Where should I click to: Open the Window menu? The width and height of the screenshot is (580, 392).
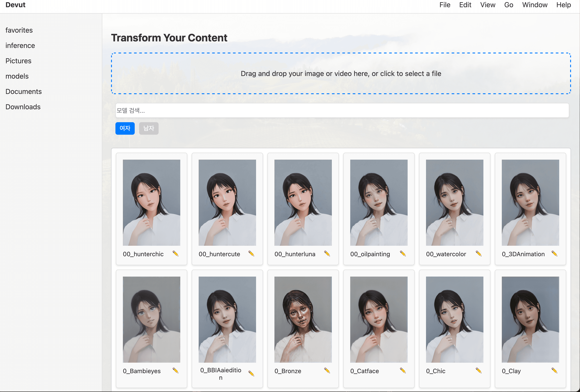535,5
